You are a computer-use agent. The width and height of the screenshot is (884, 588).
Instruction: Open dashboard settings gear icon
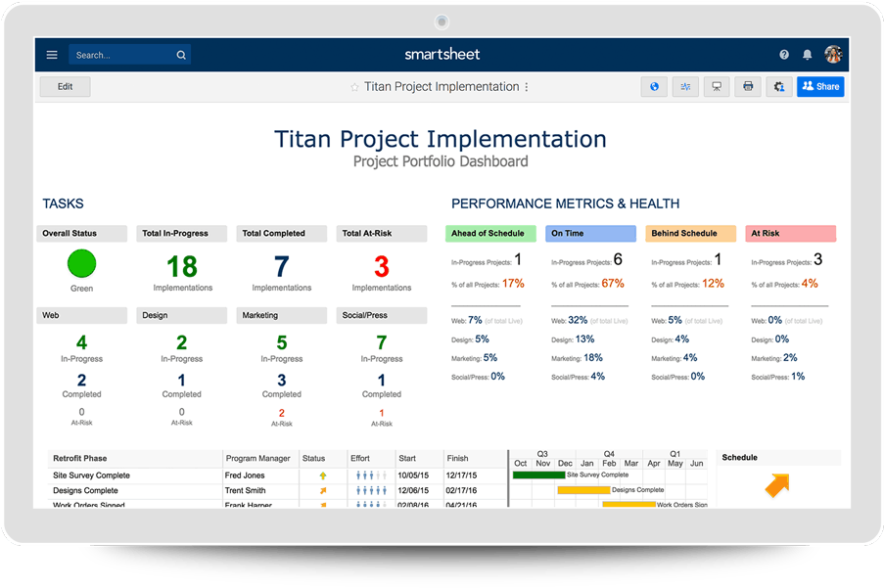tap(779, 87)
